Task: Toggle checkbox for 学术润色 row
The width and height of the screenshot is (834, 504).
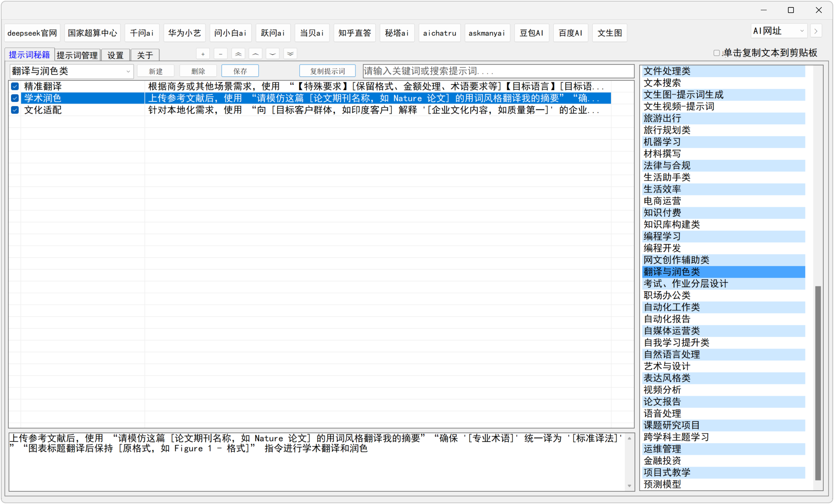Action: coord(15,98)
